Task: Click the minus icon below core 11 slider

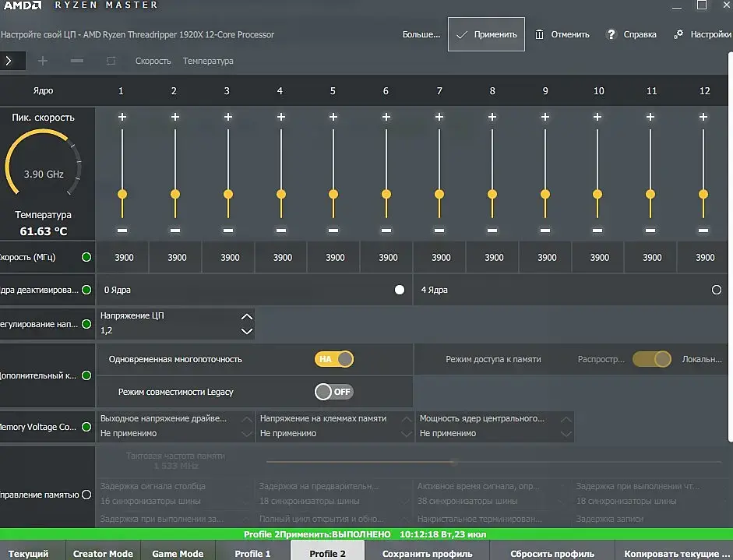Action: [x=650, y=231]
